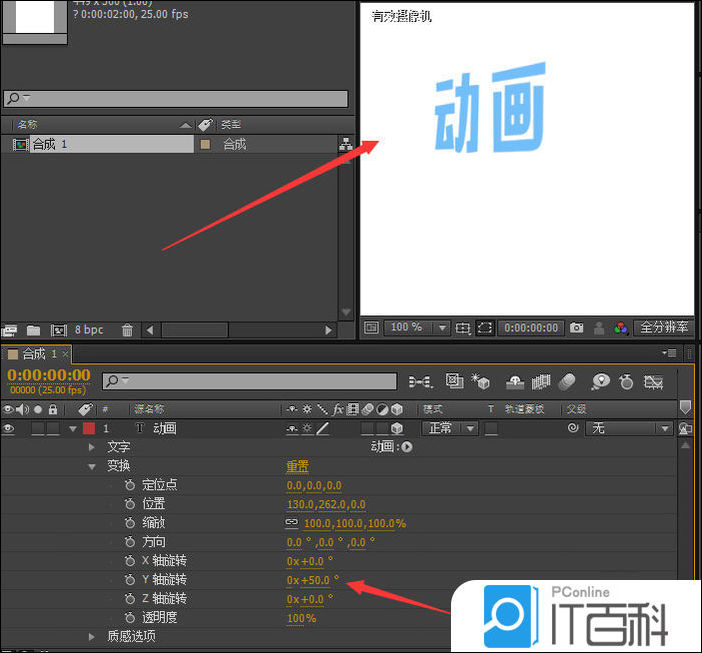This screenshot has width=702, height=653.
Task: Click the auto-keyframe stopwatch icon in the timeline toolbar
Action: [x=626, y=382]
